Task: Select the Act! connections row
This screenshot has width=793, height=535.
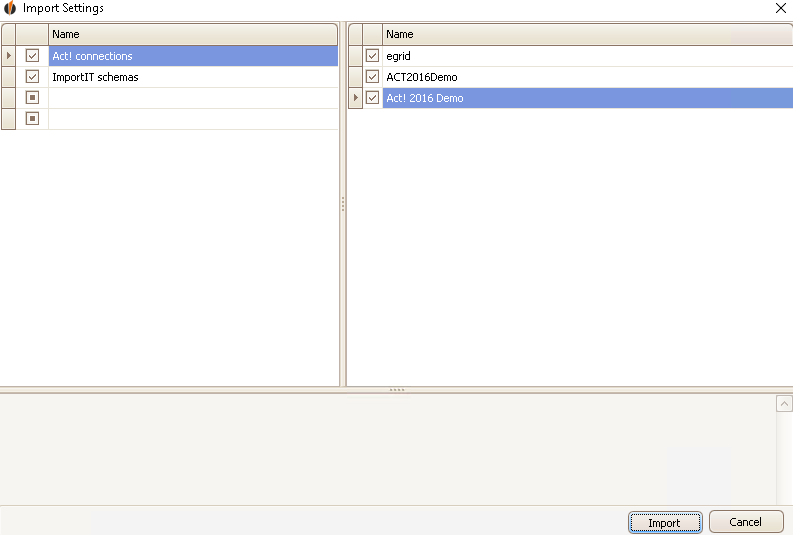Action: (x=193, y=56)
